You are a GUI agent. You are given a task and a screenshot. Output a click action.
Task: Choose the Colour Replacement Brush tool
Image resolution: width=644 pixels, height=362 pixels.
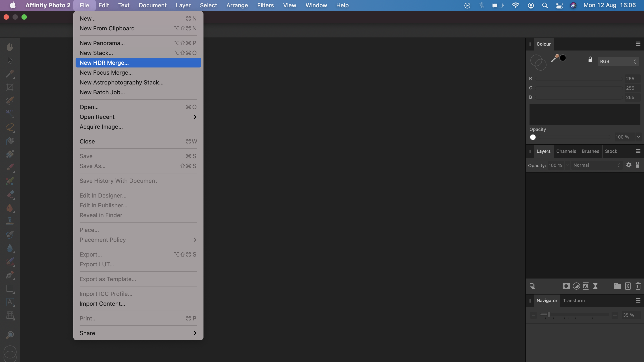[10, 181]
